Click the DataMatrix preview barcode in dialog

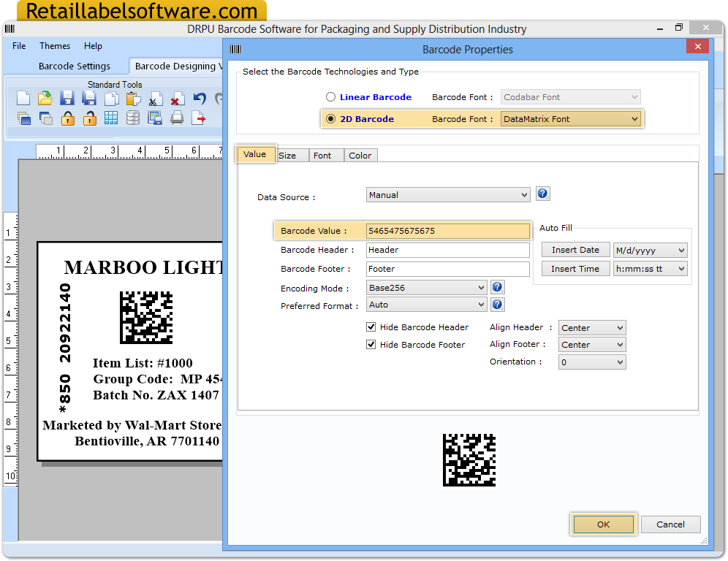469,460
